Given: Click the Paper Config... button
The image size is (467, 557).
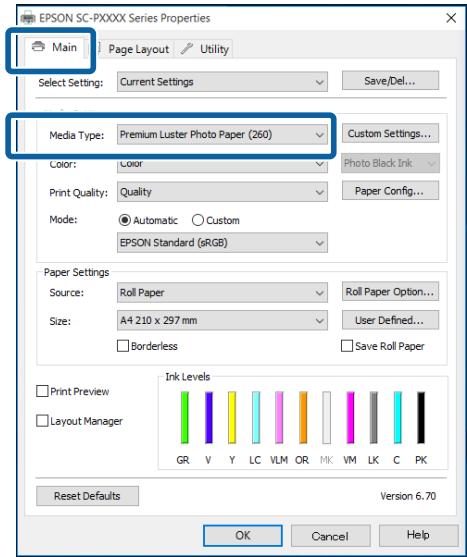Looking at the screenshot, I should 390,191.
